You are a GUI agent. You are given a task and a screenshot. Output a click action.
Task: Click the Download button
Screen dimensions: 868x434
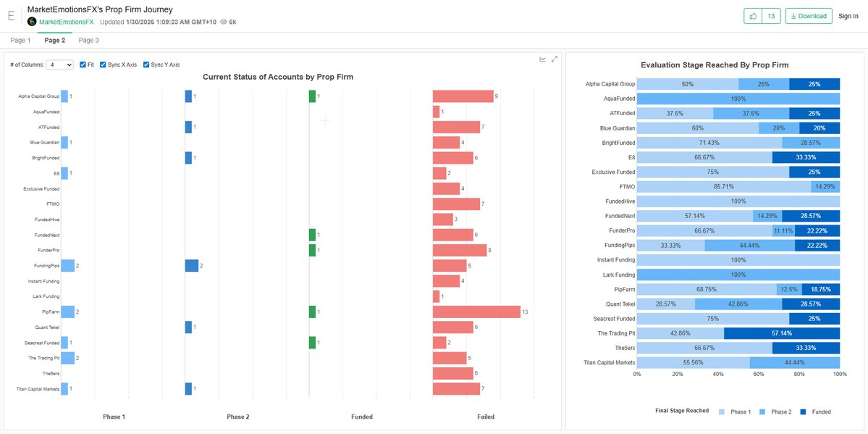coord(808,15)
